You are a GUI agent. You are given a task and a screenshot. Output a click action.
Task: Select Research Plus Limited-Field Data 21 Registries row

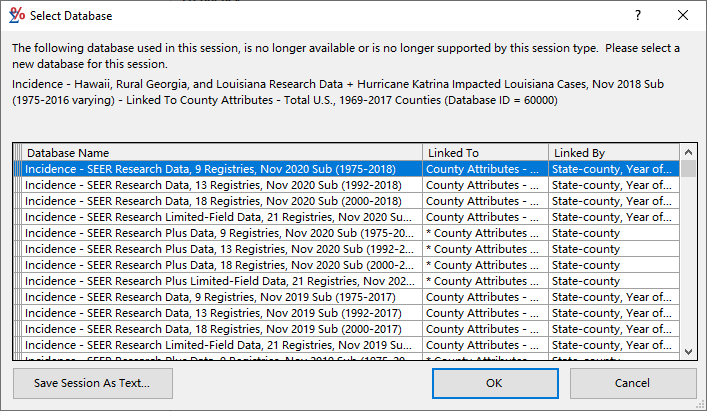218,281
